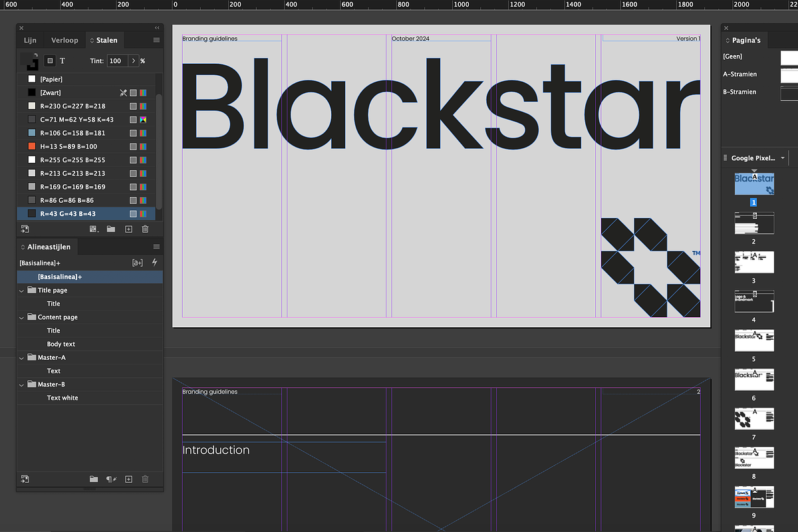Select Title style under Title page
The height and width of the screenshot is (532, 798).
point(90,304)
